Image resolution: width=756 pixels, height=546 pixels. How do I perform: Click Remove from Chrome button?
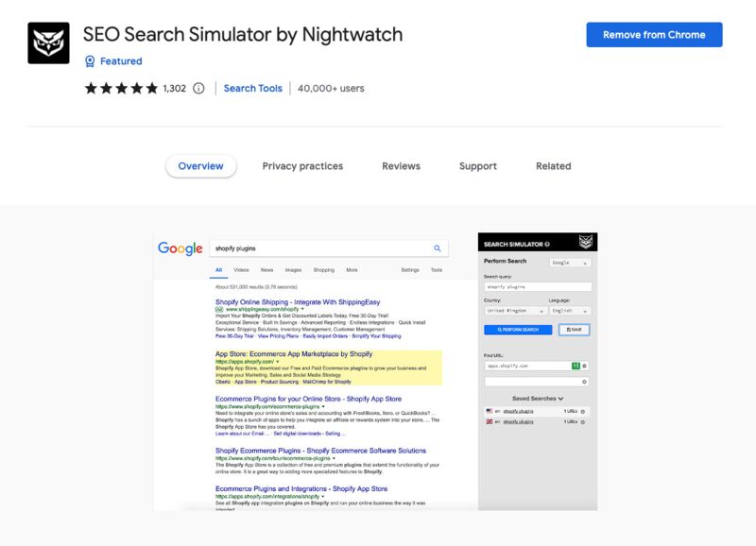click(654, 35)
